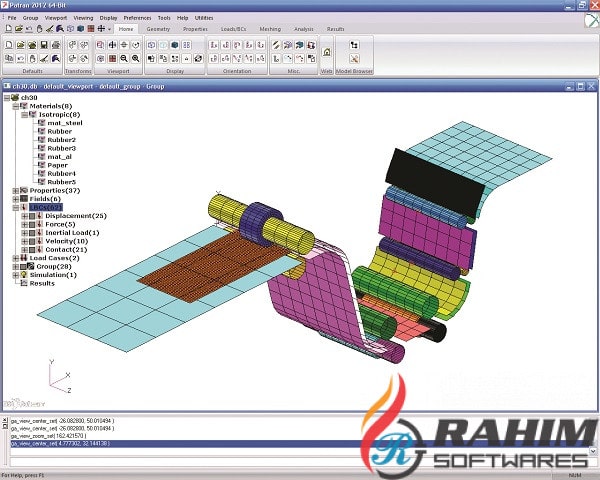Click the ch30 database root icon

pos(15,98)
